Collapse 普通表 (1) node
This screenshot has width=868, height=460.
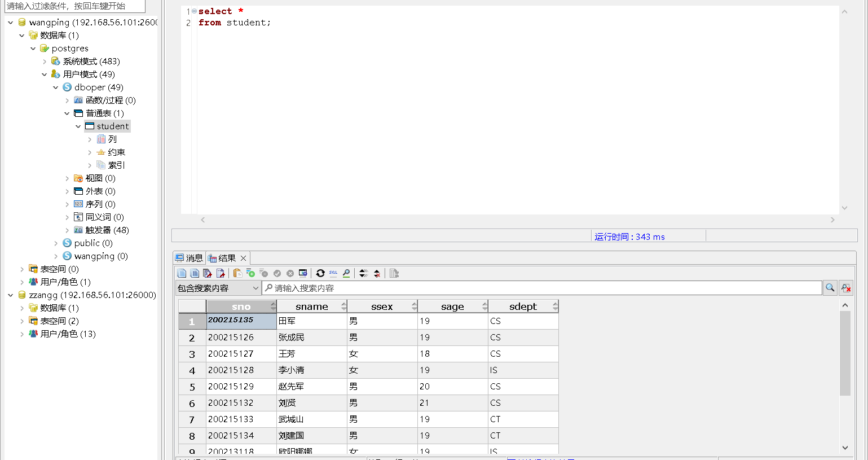point(67,113)
